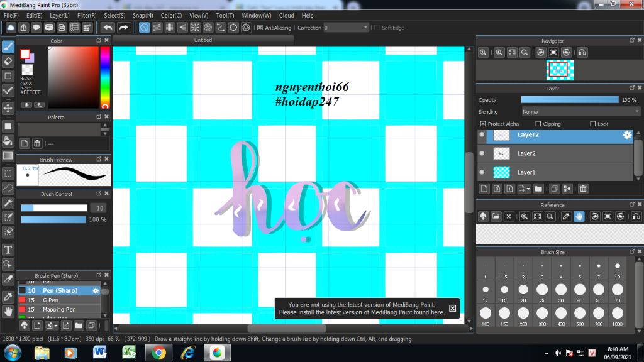This screenshot has height=362, width=644.
Task: Open Word from taskbar
Action: [x=100, y=353]
